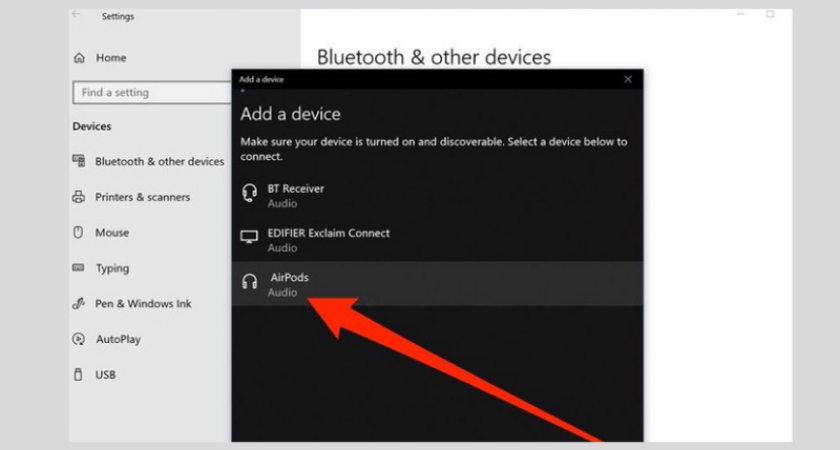The image size is (840, 450).
Task: Minimize the Settings window
Action: [741, 15]
